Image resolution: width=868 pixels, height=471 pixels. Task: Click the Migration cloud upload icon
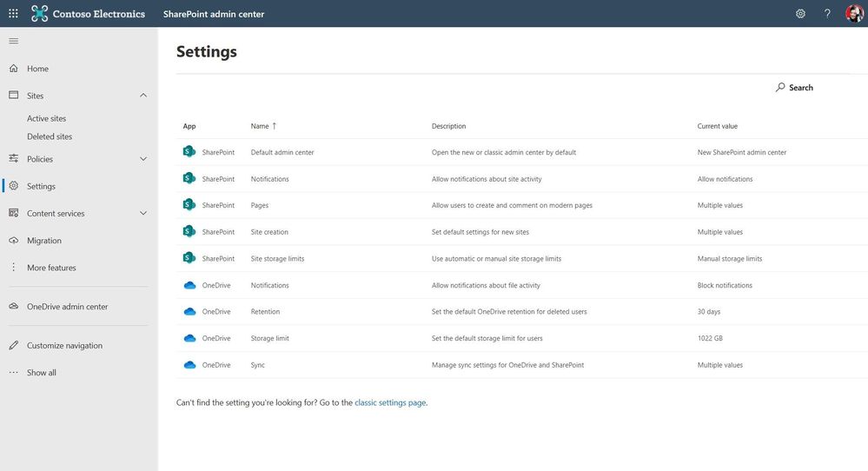13,241
